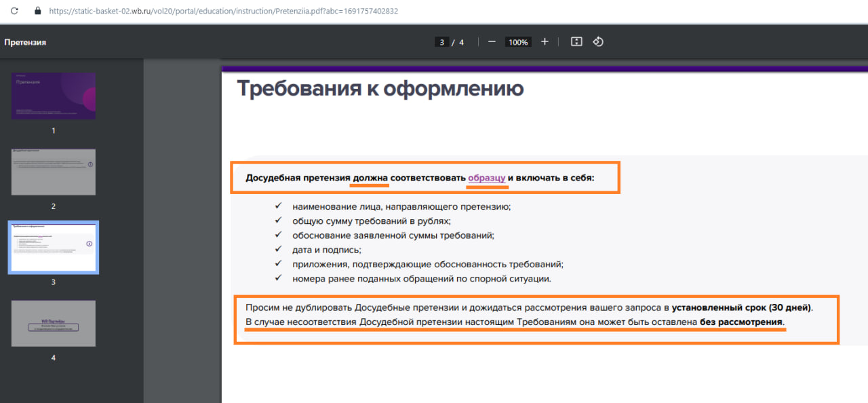Reload the current page
Viewport: 868px width, 403px height.
(x=14, y=10)
